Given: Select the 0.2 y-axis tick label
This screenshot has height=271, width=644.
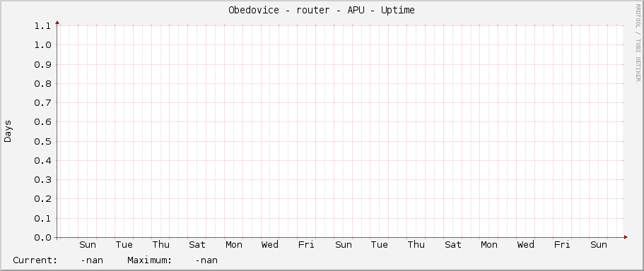Looking at the screenshot, I should [42, 199].
